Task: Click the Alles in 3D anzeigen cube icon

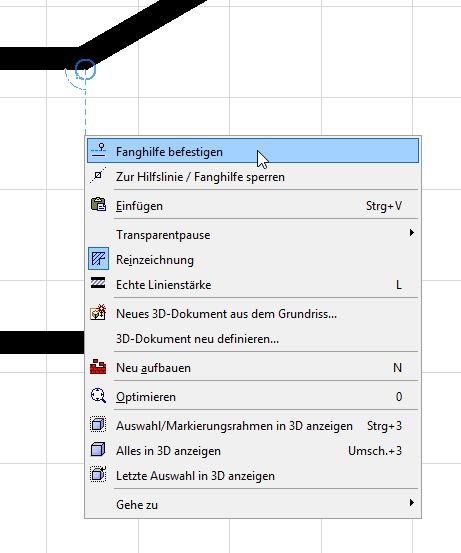Action: (x=98, y=450)
